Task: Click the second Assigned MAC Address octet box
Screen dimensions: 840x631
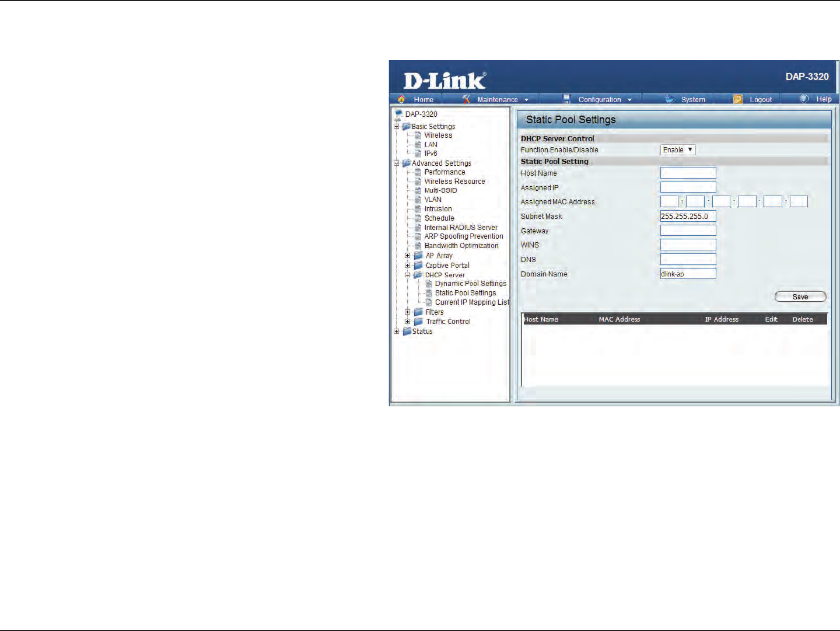Action: tap(695, 202)
